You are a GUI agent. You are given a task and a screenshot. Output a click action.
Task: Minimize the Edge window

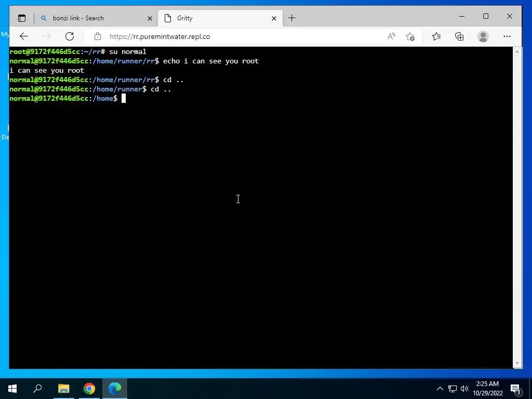(x=462, y=16)
